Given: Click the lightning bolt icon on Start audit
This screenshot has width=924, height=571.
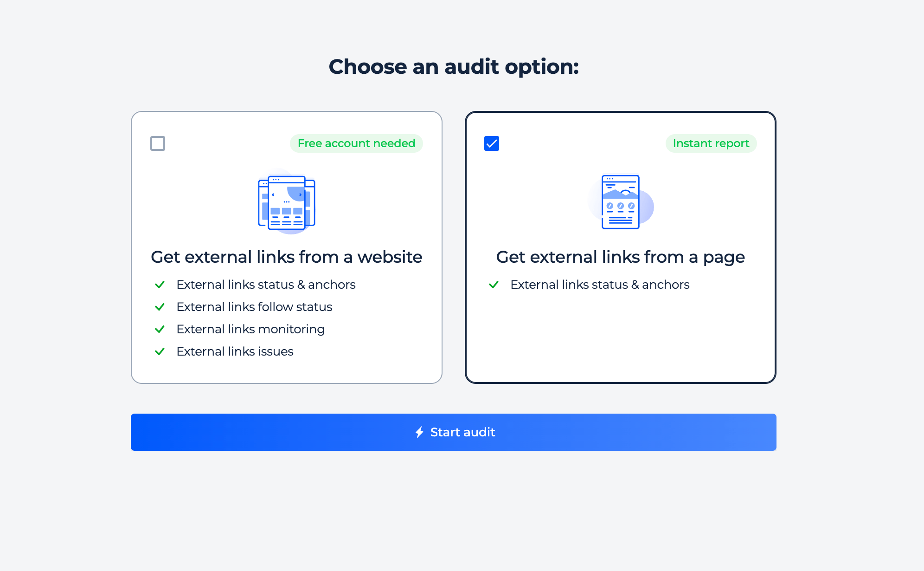Looking at the screenshot, I should 419,432.
